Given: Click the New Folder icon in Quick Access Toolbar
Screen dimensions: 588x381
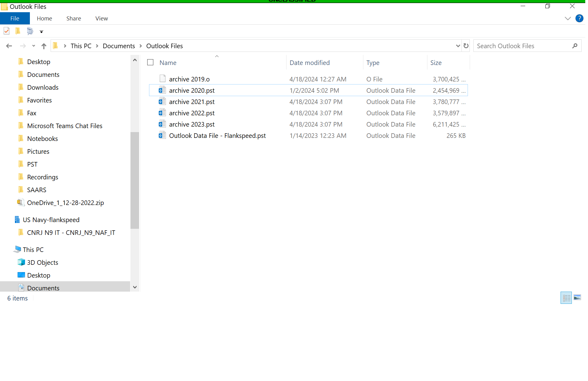Looking at the screenshot, I should tap(18, 31).
